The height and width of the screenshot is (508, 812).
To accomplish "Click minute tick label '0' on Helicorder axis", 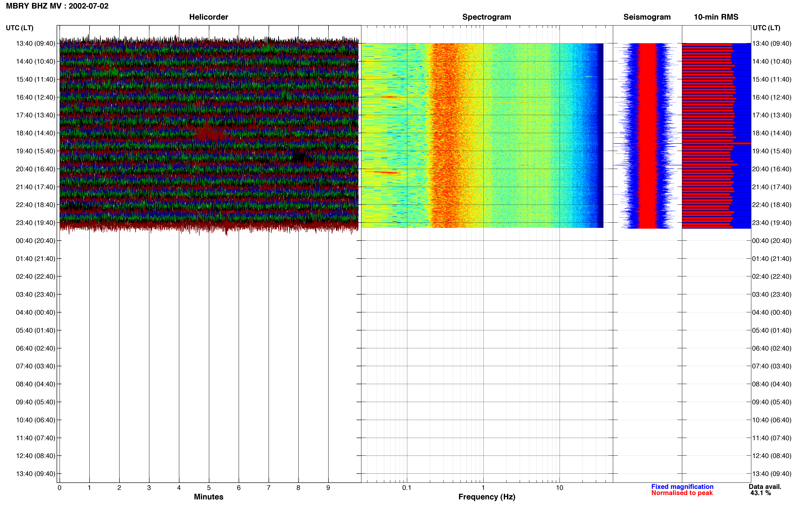I will [59, 488].
